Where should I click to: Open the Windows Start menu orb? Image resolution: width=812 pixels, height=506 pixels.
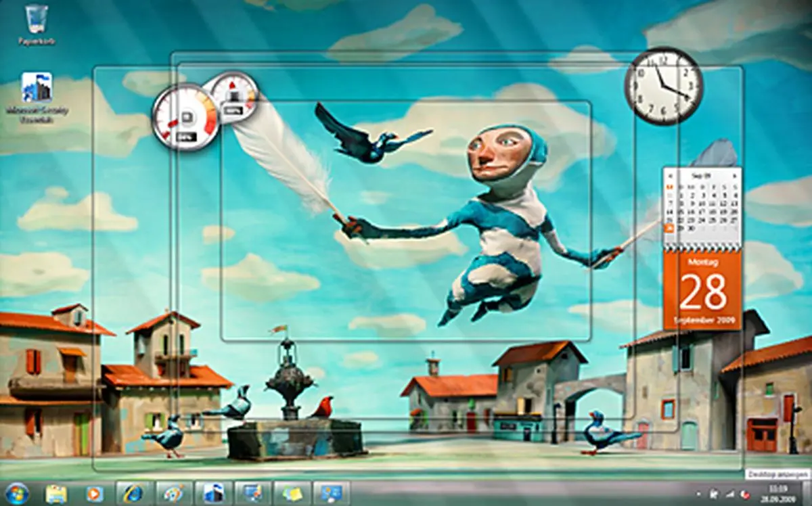(17, 492)
